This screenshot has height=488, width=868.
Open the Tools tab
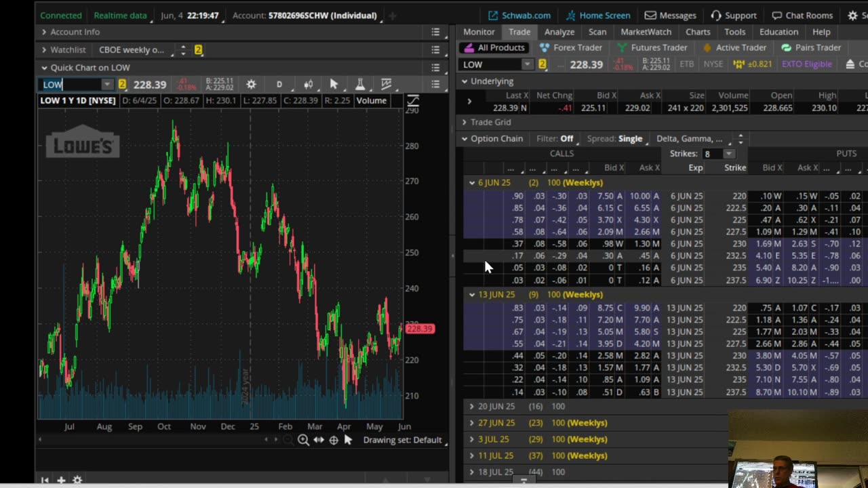735,32
